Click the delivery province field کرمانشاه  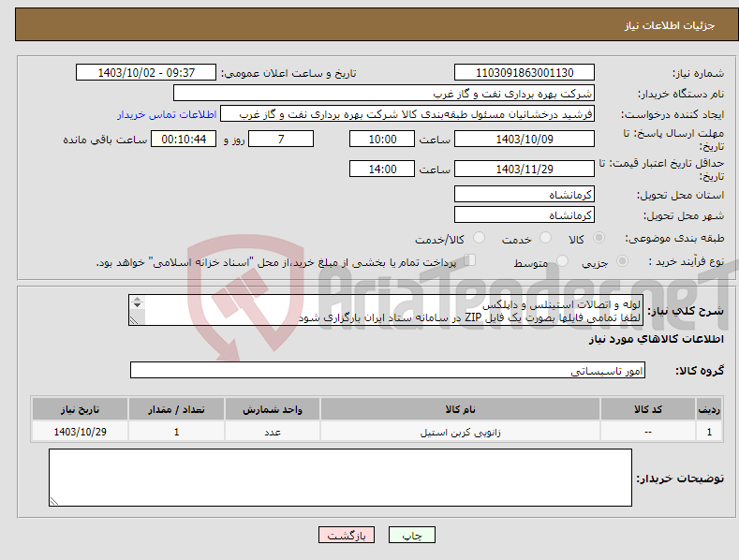pyautogui.click(x=525, y=194)
